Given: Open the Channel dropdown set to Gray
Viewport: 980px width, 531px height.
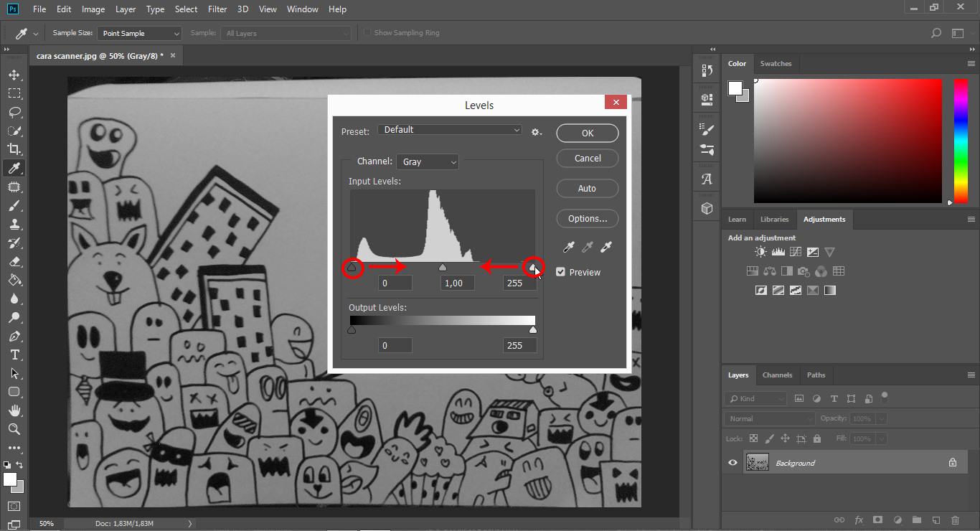Looking at the screenshot, I should tap(428, 162).
